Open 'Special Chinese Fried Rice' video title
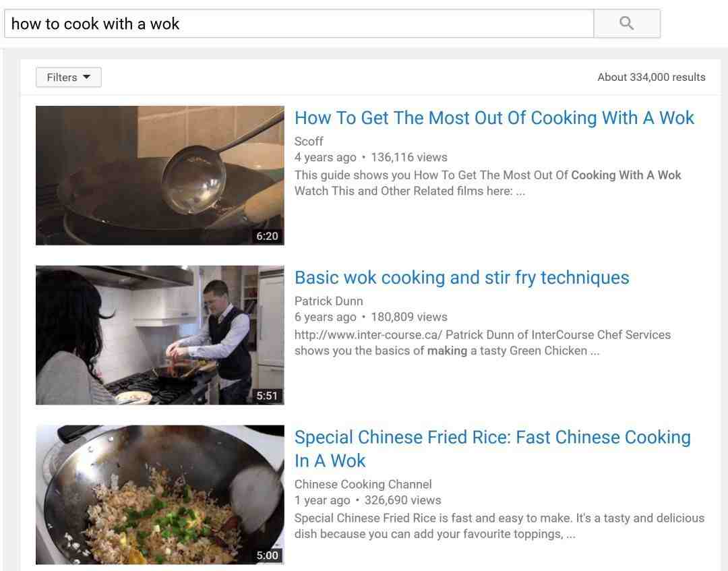 coord(493,449)
